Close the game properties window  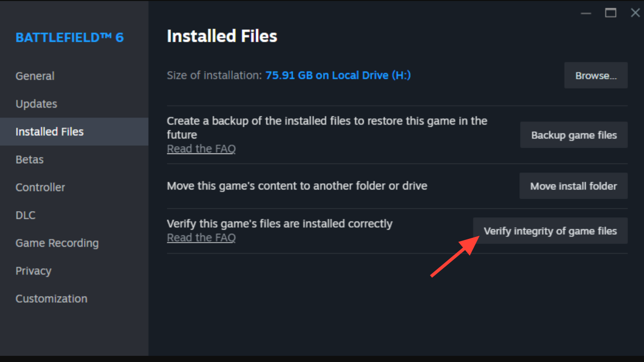[x=635, y=13]
